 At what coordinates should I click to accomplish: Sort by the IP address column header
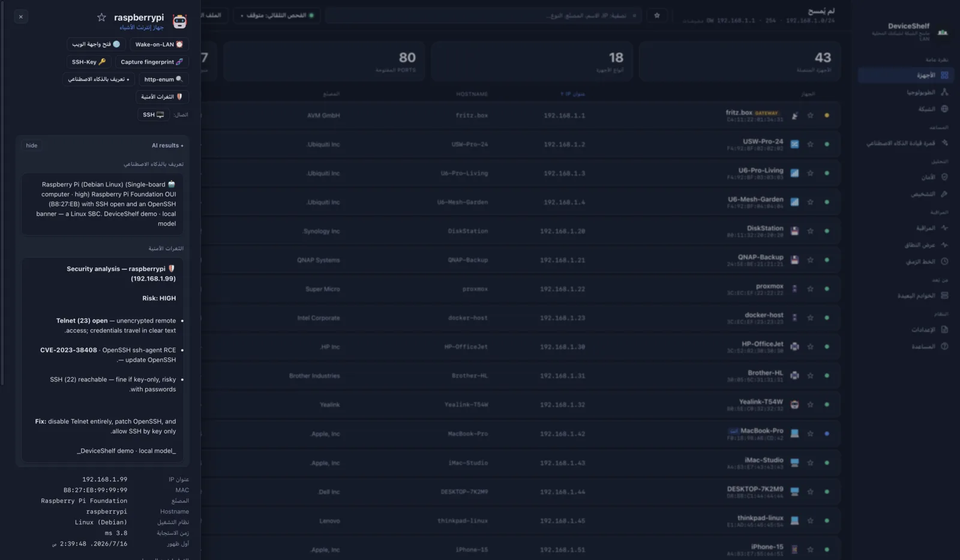click(572, 94)
